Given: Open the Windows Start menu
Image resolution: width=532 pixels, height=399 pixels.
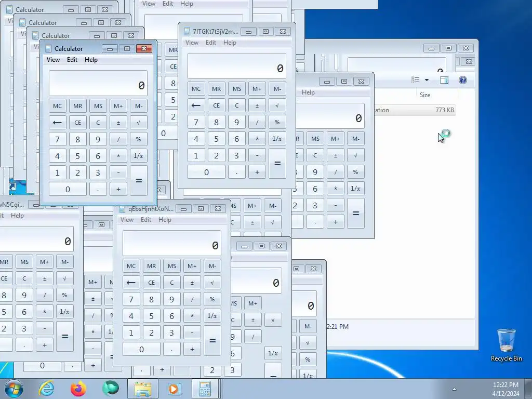Looking at the screenshot, I should 14,389.
